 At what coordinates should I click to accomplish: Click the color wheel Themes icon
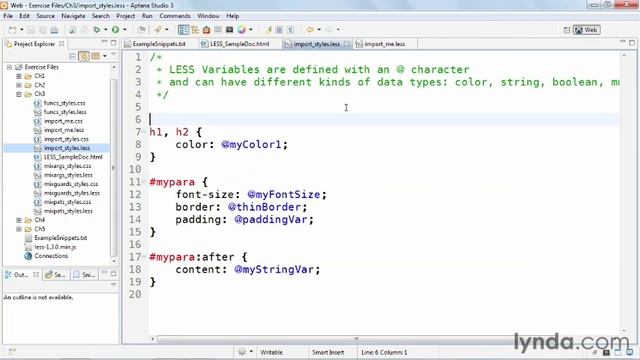point(242,29)
